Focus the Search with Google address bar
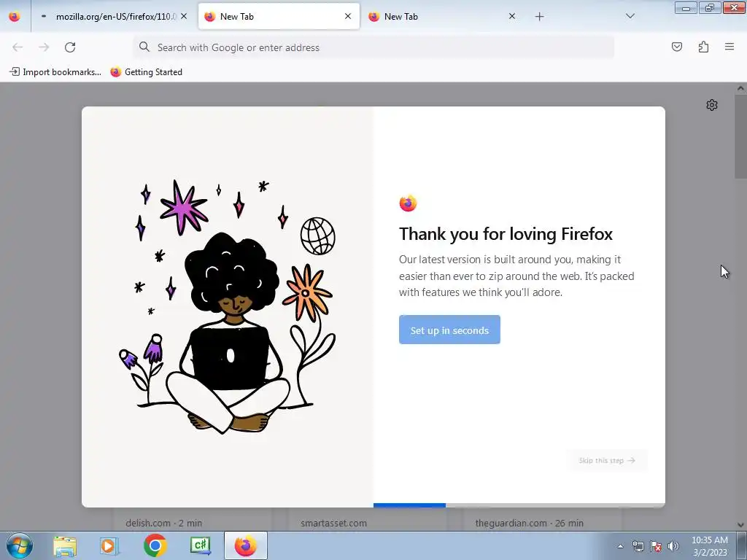The width and height of the screenshot is (747, 560). coord(373,47)
